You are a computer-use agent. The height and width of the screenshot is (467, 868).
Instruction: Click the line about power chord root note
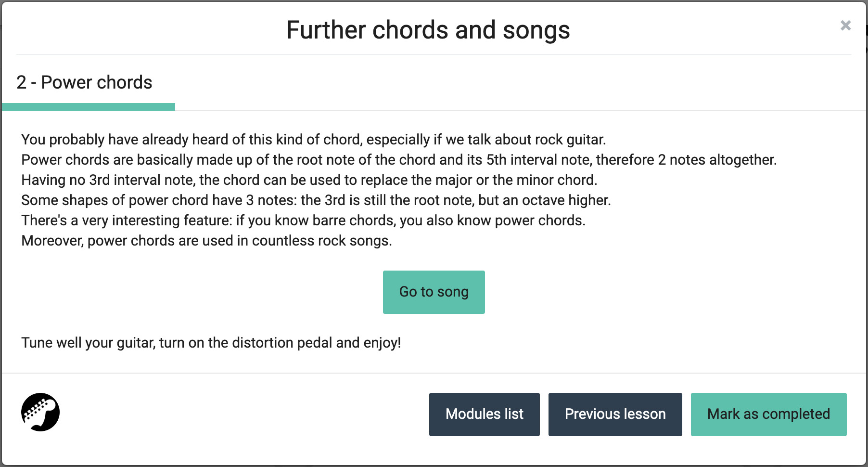351,159
